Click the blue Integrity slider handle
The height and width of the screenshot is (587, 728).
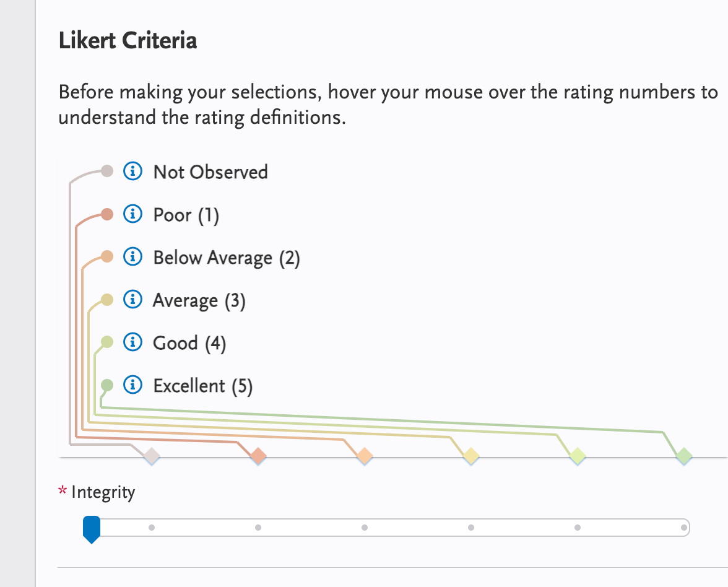(x=92, y=529)
